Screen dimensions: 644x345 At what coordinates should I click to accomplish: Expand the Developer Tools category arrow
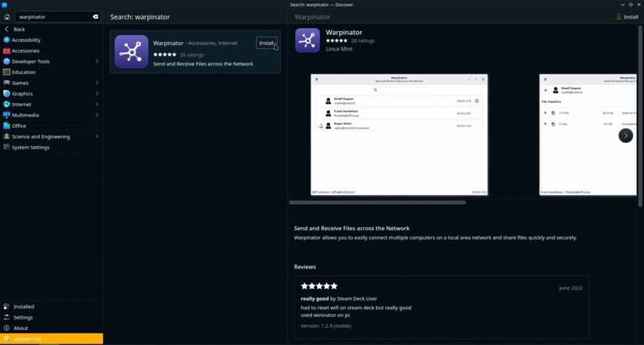pyautogui.click(x=97, y=61)
